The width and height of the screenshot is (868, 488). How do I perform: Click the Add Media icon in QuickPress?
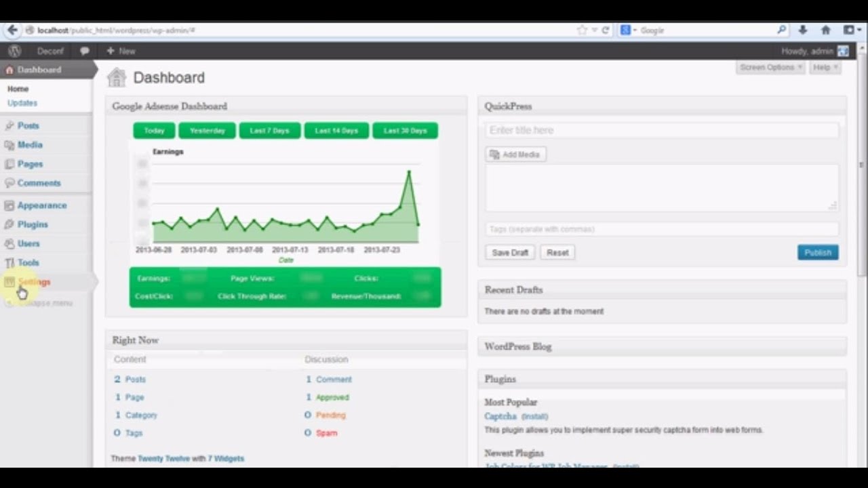(x=494, y=155)
